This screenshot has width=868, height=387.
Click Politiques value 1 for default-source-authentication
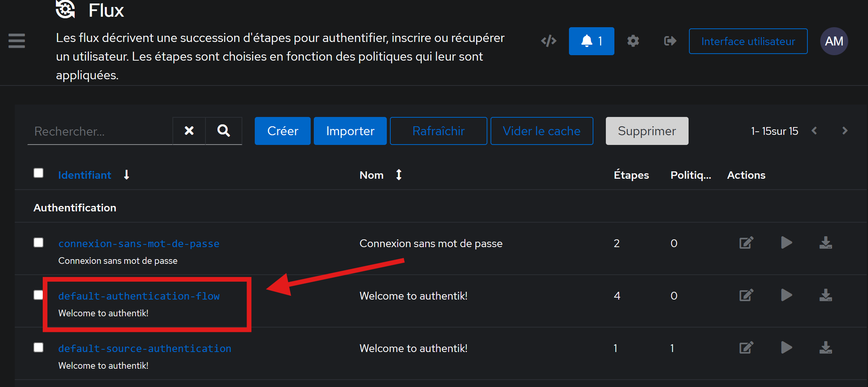pos(672,348)
